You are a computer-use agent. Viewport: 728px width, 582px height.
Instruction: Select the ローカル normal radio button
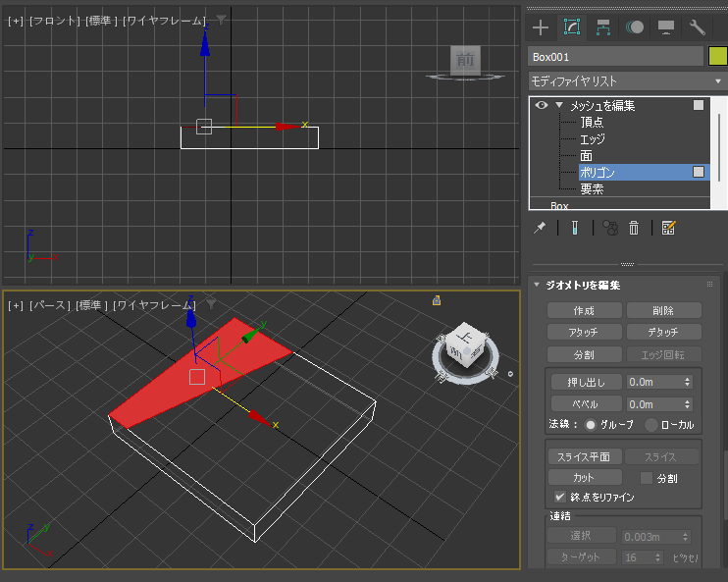point(651,425)
